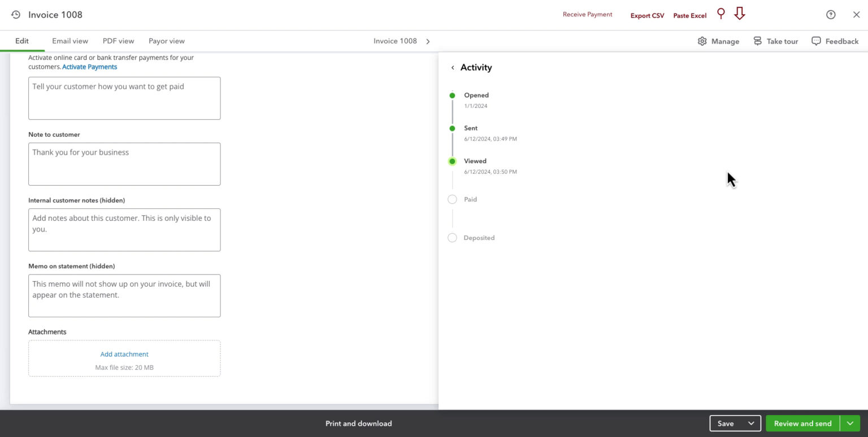Click Export CSV button
Viewport: 868px width, 437px height.
(x=648, y=16)
